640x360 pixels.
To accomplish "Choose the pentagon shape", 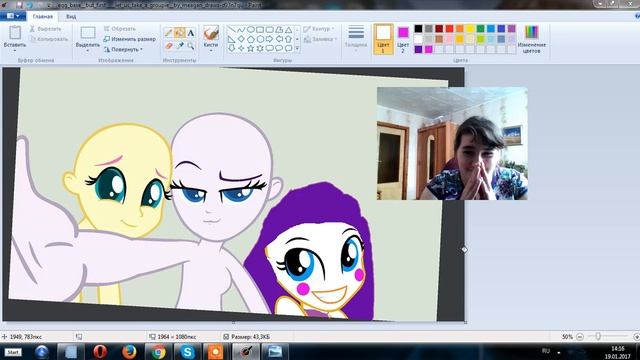I will click(251, 39).
